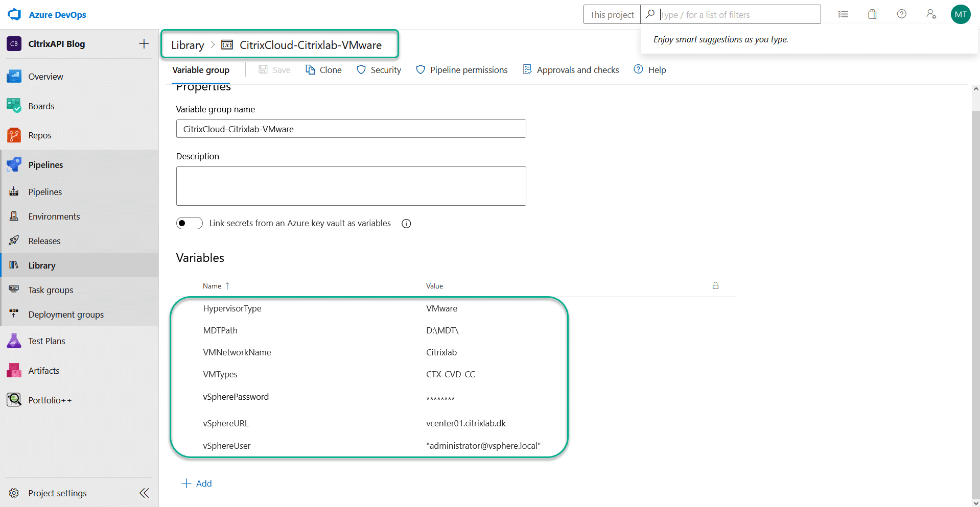Click the CTX-CVD-CC value cell
The height and width of the screenshot is (507, 980).
[451, 374]
